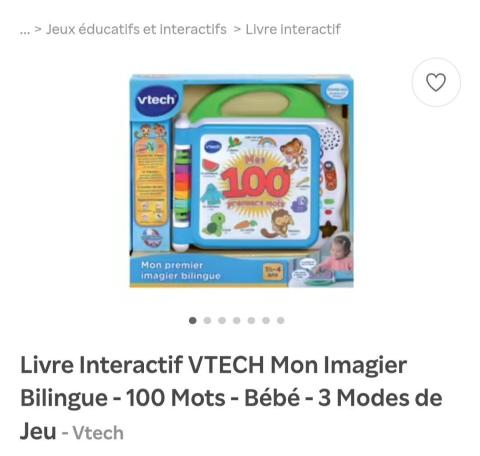This screenshot has width=480, height=456.
Task: Go to last image carousel dot
Action: (281, 320)
